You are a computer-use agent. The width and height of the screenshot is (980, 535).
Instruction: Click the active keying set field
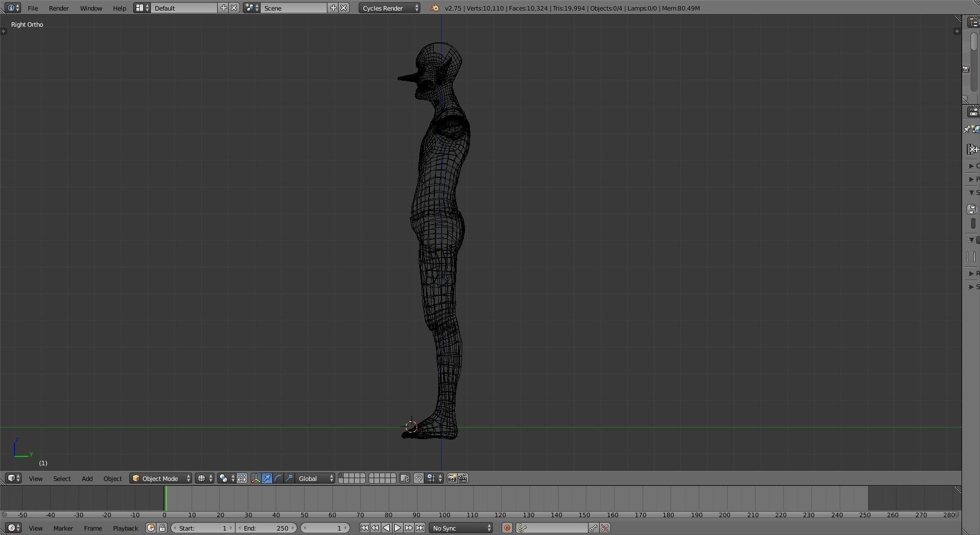552,528
